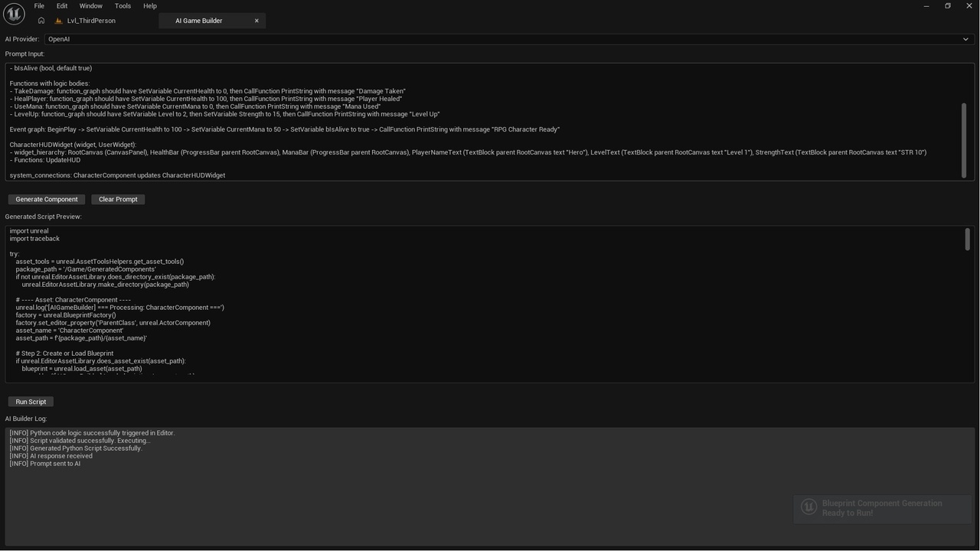Click the 'Generated Python Script Successfully.' log line
Screen dimensions: 980x551
coord(76,448)
